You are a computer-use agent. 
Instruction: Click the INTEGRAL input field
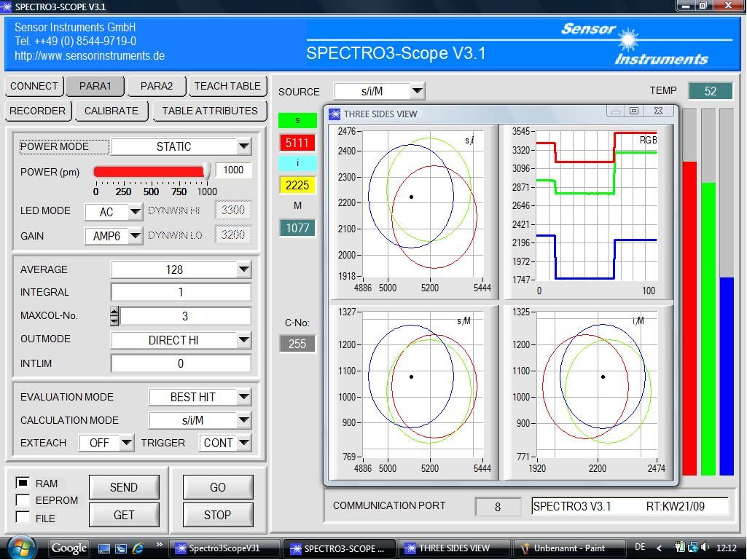pyautogui.click(x=181, y=292)
